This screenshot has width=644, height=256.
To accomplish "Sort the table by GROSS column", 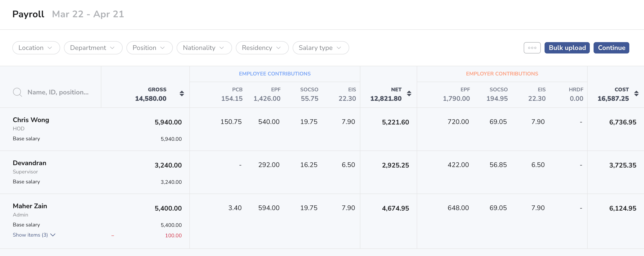I will (182, 94).
